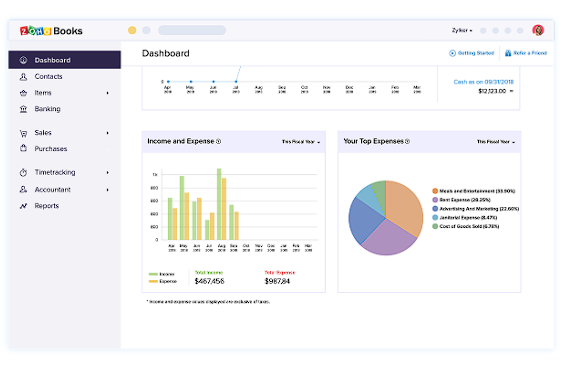Click the Meals and Entertainment legend swatch
This screenshot has width=569, height=370.
tap(435, 191)
